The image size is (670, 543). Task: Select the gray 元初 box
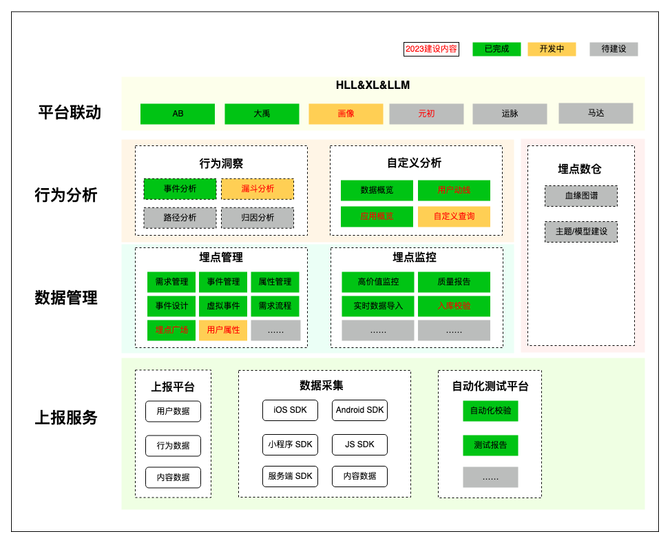coord(426,114)
